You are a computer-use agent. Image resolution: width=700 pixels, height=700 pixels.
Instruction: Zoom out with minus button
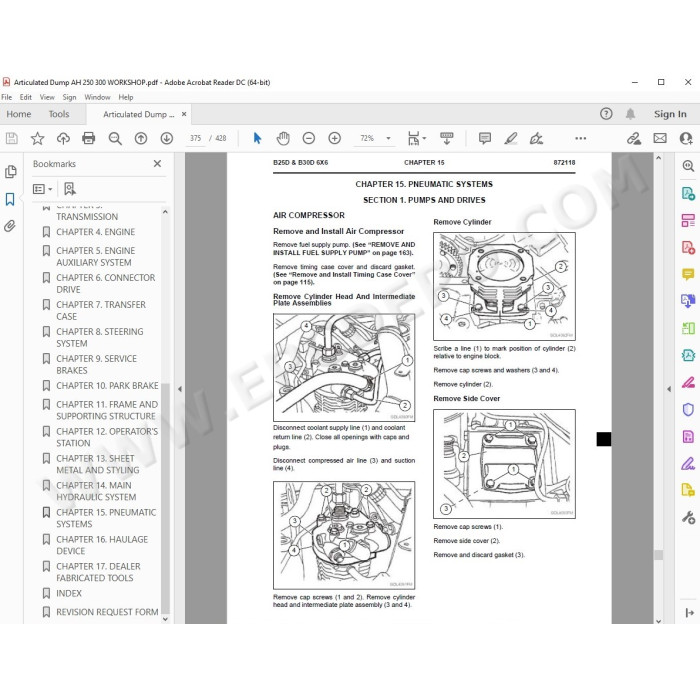(308, 138)
